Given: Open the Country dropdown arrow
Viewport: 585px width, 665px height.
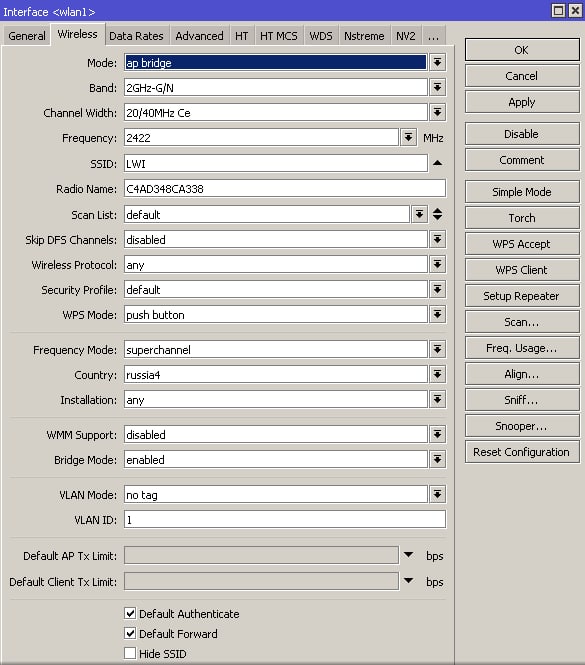Looking at the screenshot, I should (437, 374).
